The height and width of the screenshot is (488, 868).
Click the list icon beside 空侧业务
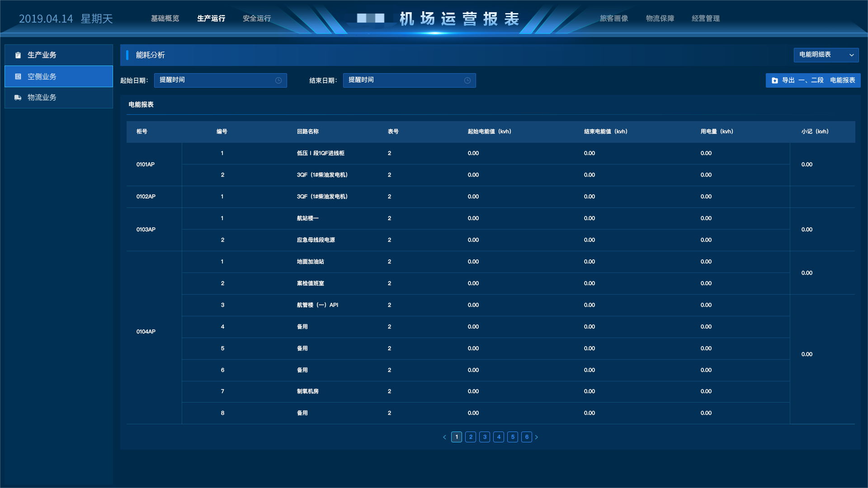click(x=18, y=77)
